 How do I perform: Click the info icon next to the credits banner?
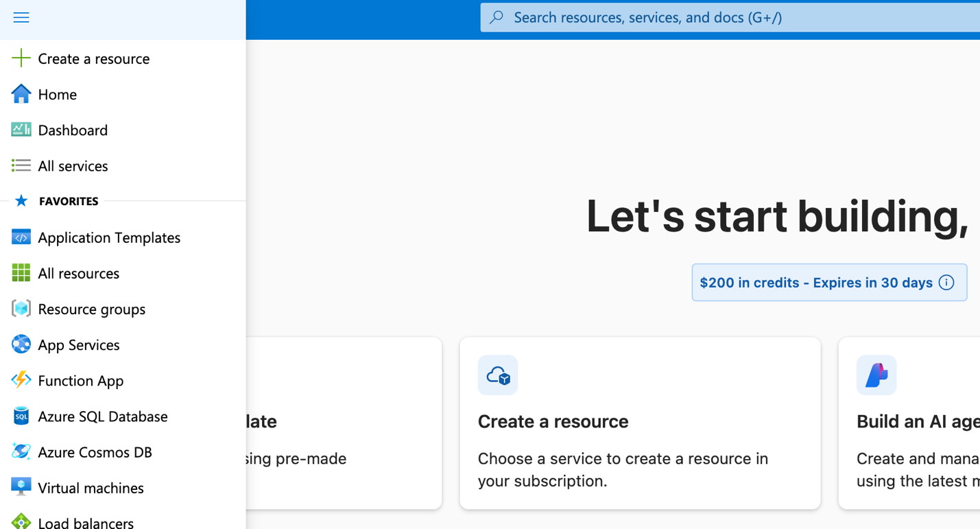tap(947, 282)
